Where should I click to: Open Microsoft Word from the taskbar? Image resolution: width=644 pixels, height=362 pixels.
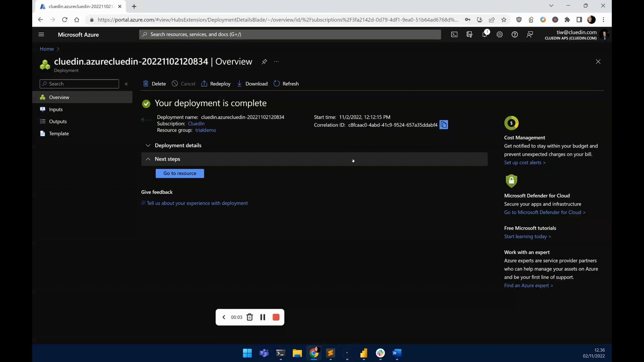pos(397,353)
